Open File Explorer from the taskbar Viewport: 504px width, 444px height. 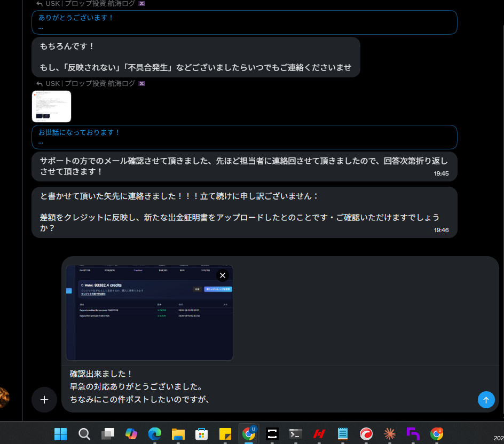click(x=178, y=434)
